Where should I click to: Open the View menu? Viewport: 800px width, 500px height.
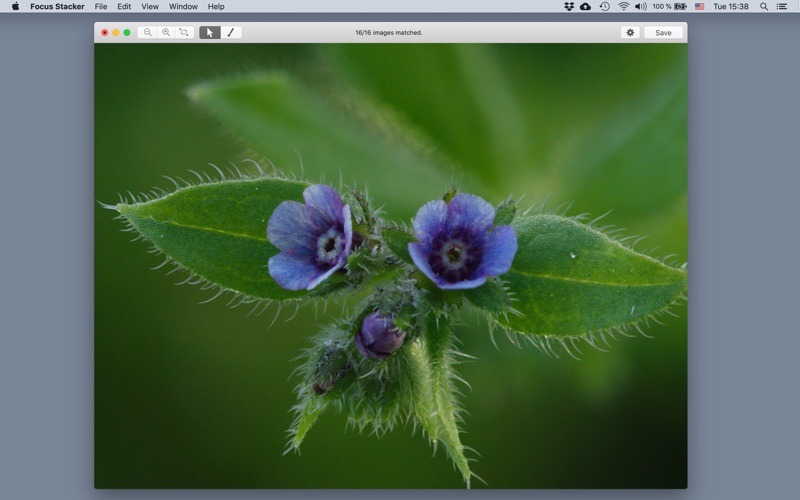click(x=150, y=7)
